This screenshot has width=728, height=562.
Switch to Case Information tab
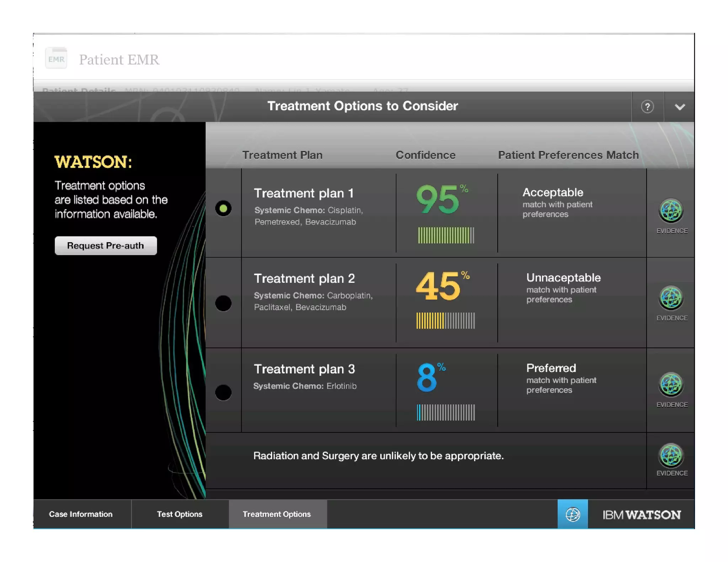click(81, 514)
